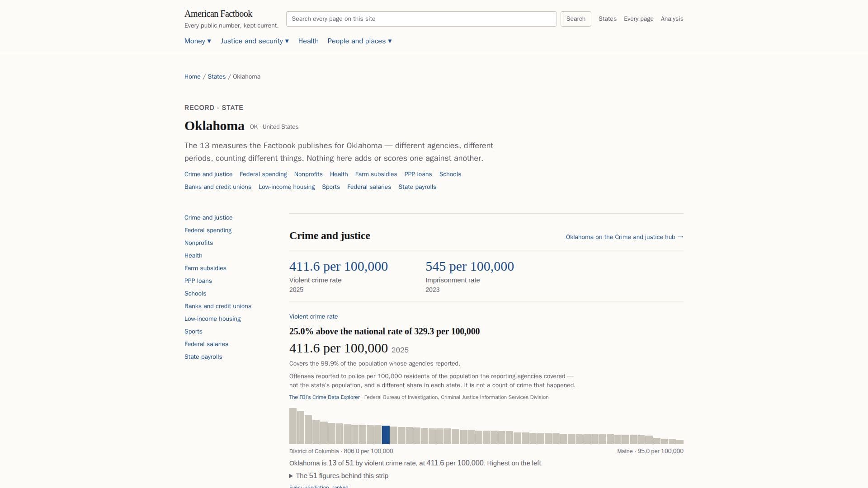
Task: Jump to Farm subsidies in sidebar
Action: (x=205, y=268)
